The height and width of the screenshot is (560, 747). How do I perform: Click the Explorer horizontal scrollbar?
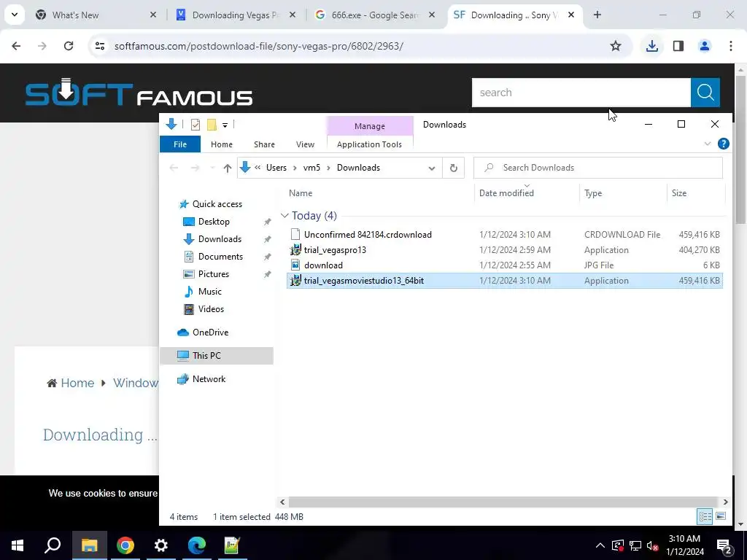(503, 502)
